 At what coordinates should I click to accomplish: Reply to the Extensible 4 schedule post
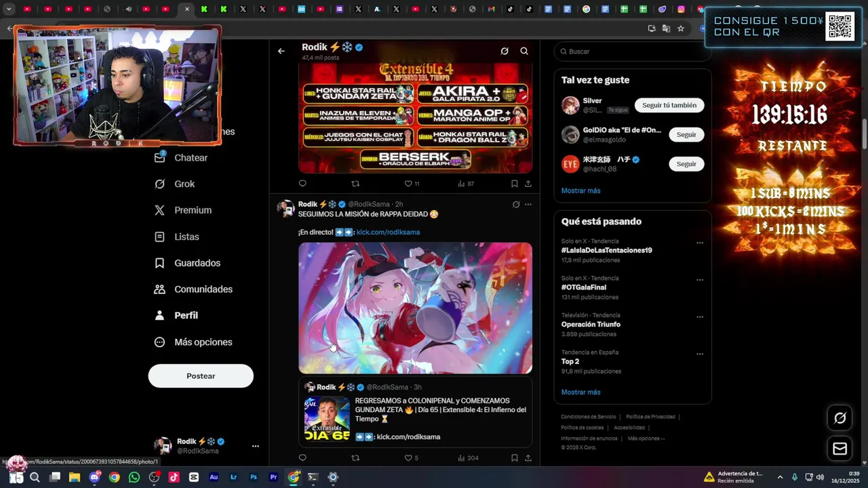pos(302,184)
